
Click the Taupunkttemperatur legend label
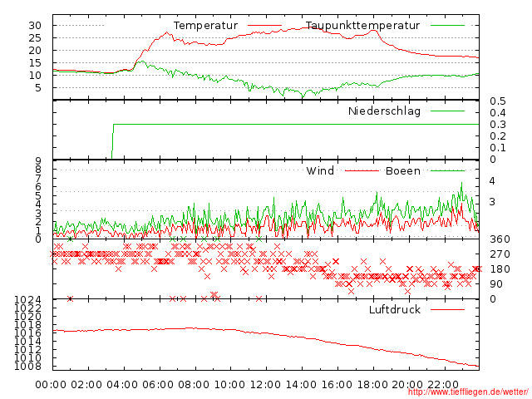point(362,26)
